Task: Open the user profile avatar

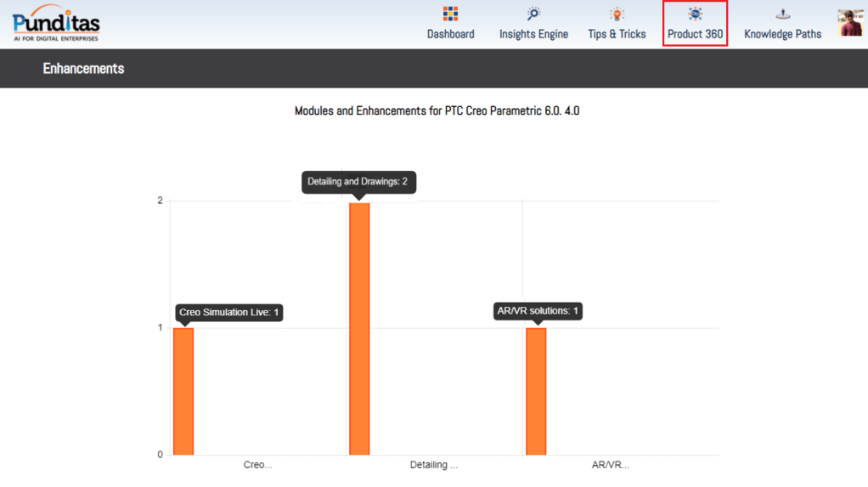Action: coord(850,23)
